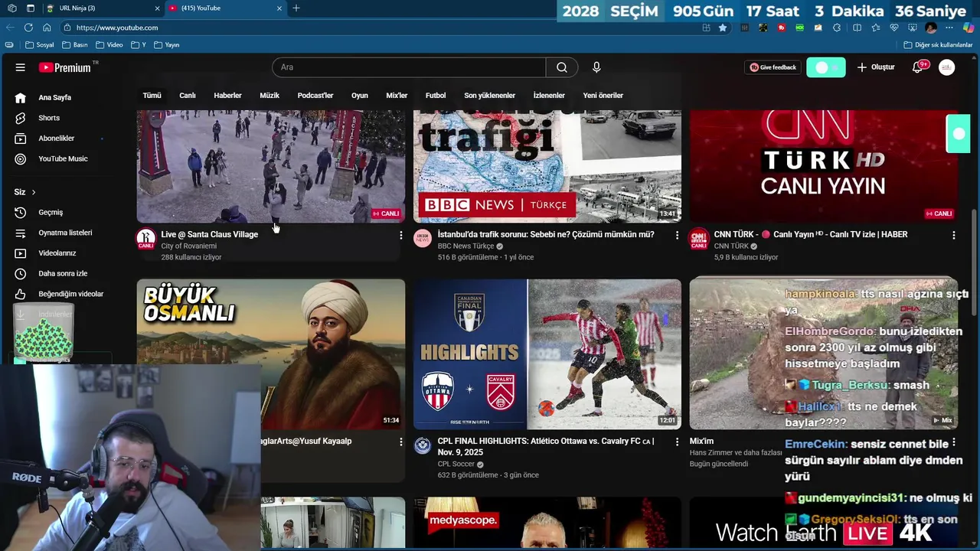Open options menu for Yusuf Kayaalp video
This screenshot has width=980, height=551.
pos(400,442)
